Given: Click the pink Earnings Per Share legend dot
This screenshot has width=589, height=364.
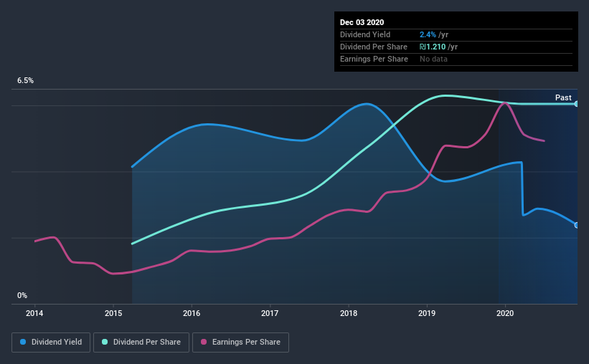Looking at the screenshot, I should (204, 342).
